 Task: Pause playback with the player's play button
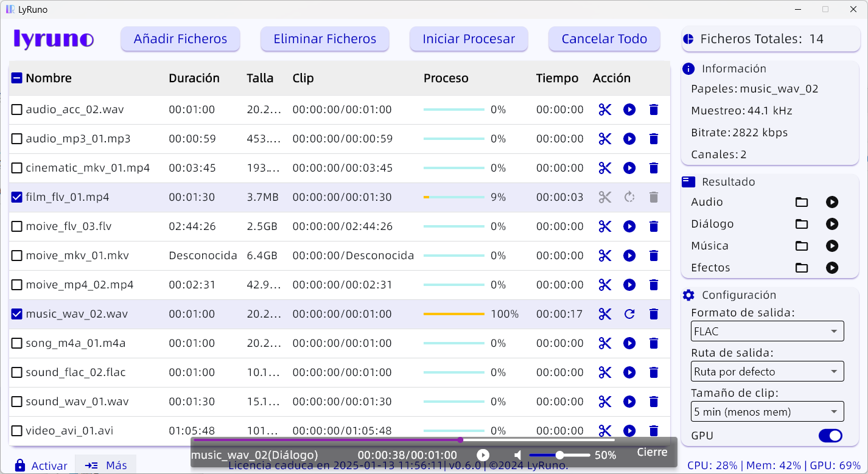483,454
